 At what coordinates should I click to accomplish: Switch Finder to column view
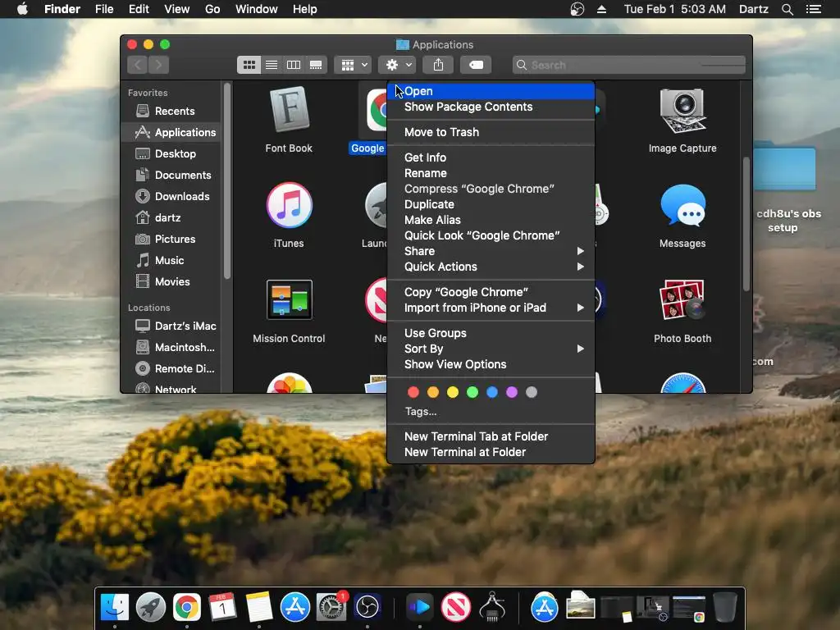294,65
